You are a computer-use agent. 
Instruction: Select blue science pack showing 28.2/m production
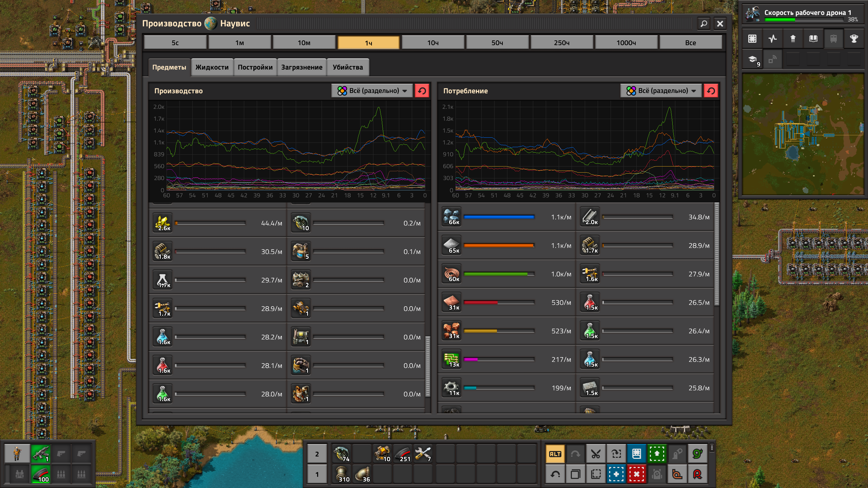[x=163, y=337]
